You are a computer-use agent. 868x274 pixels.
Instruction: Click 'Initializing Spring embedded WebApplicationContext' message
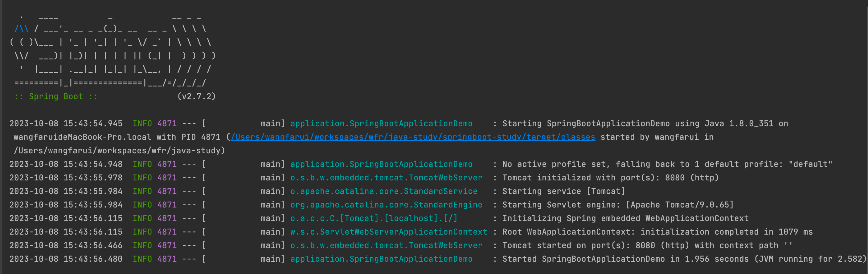pos(625,219)
